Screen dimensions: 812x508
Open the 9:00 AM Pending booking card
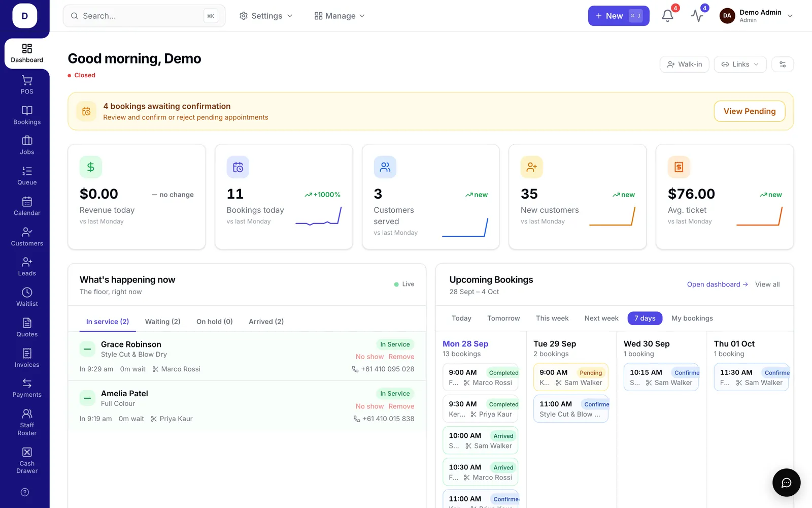[571, 377]
